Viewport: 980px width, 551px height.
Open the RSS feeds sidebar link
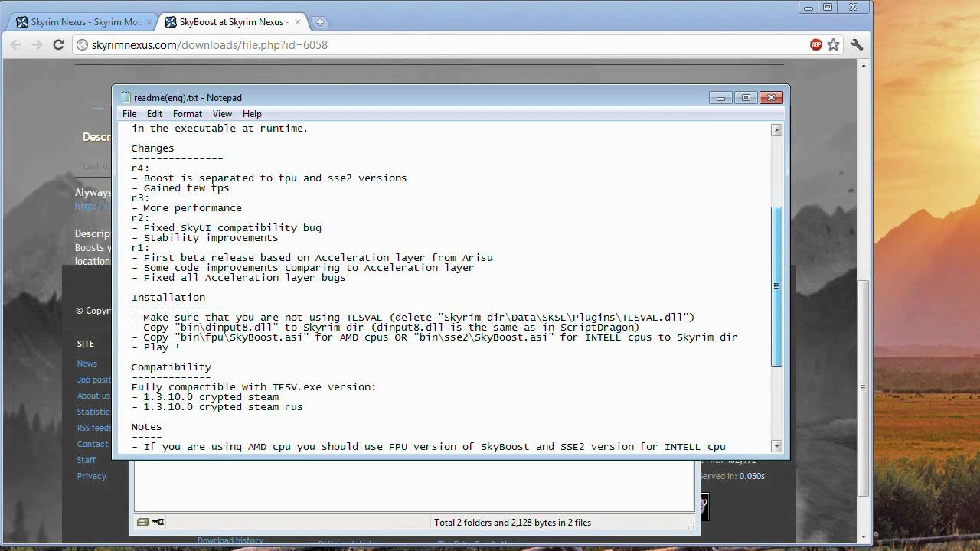(x=94, y=428)
